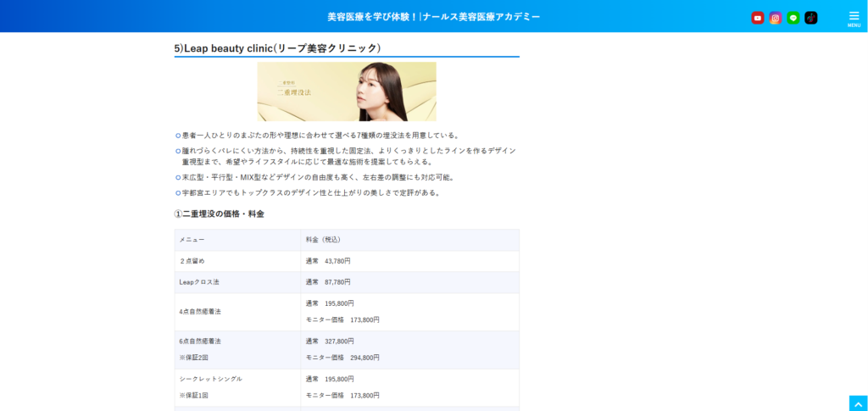
Task: Click the モニター価格 294,800円 price
Action: [x=342, y=358]
